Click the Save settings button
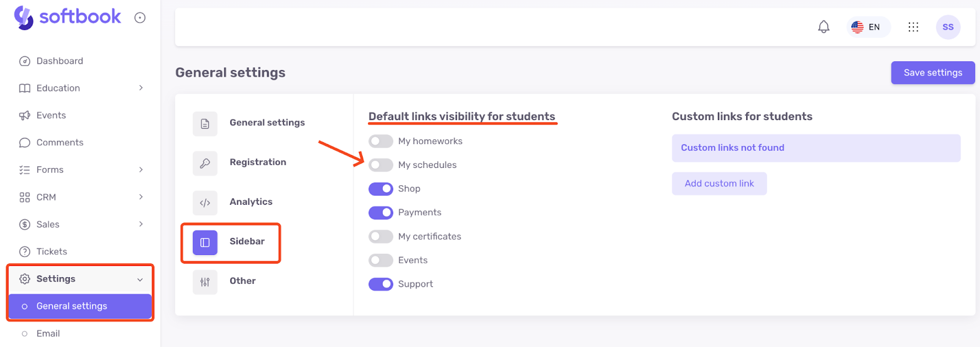The height and width of the screenshot is (347, 980). coord(933,72)
